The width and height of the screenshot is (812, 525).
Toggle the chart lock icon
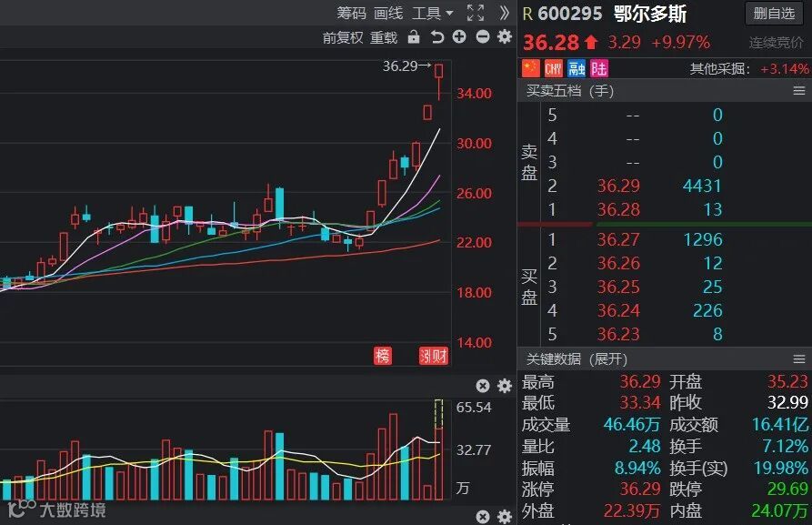pos(413,36)
